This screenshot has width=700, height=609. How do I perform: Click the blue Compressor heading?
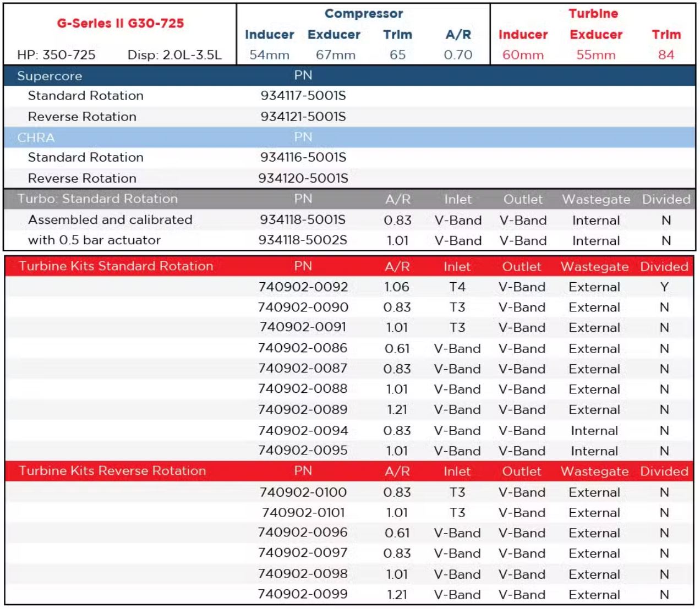(364, 14)
